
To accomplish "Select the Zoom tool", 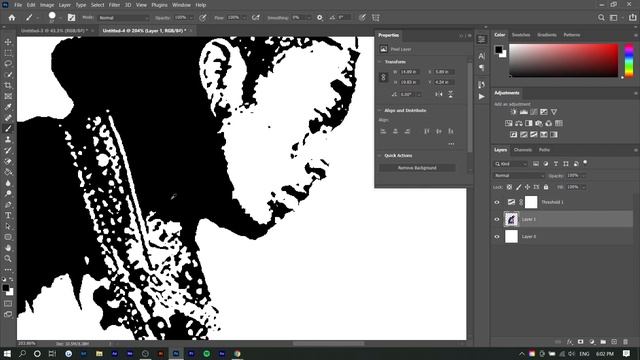I will point(8,258).
